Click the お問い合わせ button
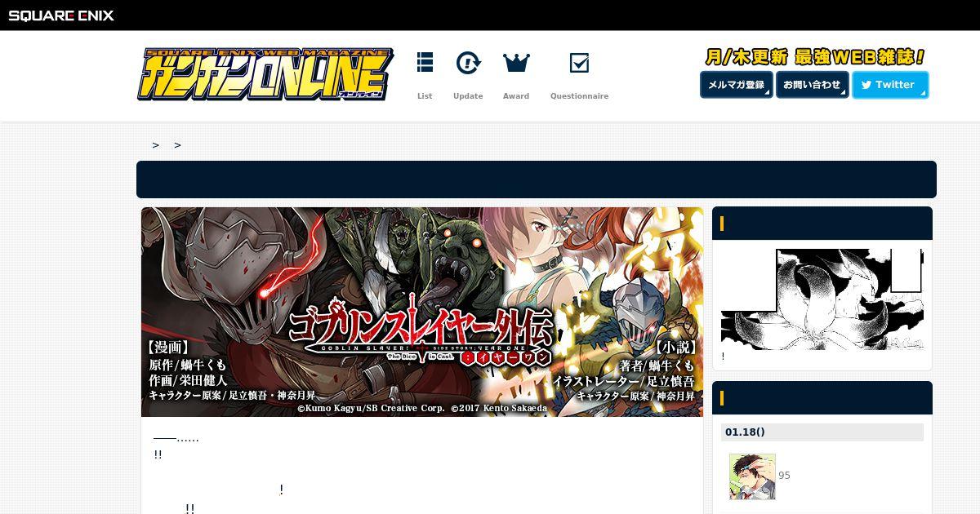 click(812, 85)
